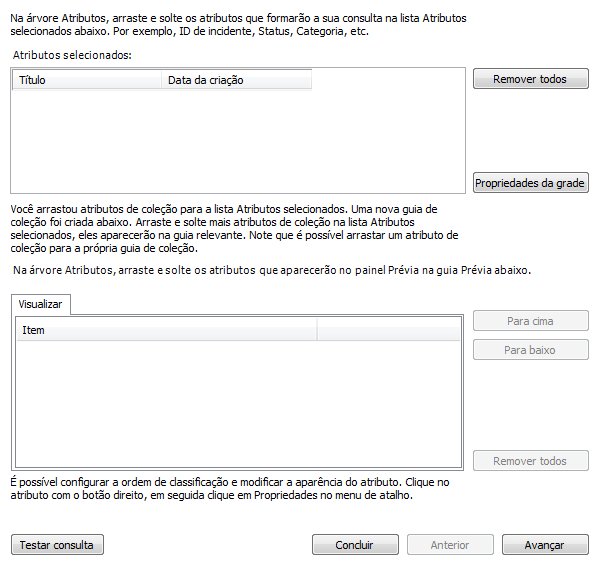Click inside the empty Visualizar preview list
Viewport: 599px width, 566px height.
coord(238,404)
